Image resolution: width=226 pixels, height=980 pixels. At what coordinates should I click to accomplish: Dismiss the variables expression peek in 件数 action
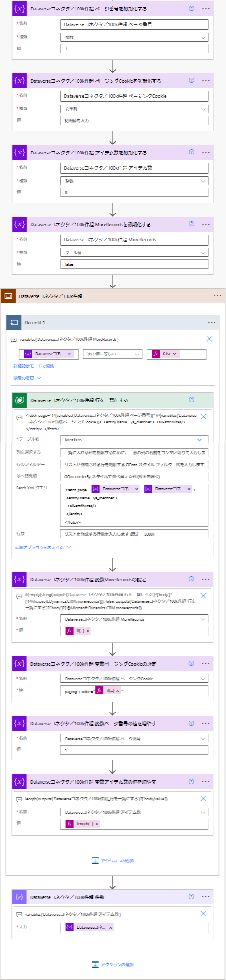203,913
